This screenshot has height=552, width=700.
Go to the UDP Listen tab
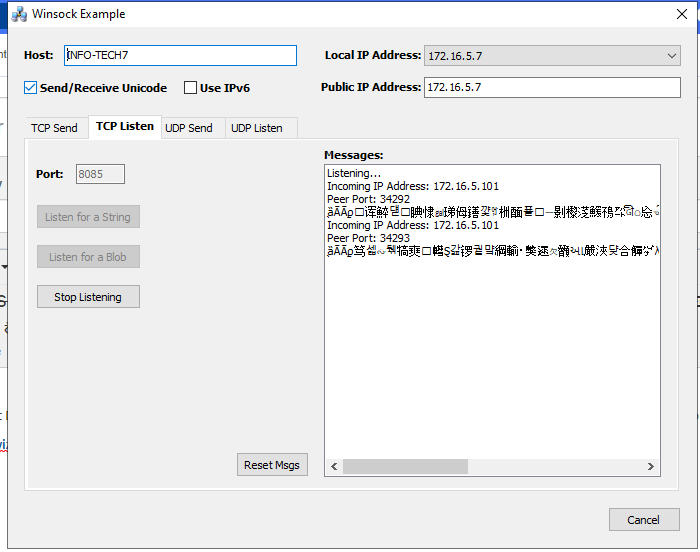click(257, 128)
